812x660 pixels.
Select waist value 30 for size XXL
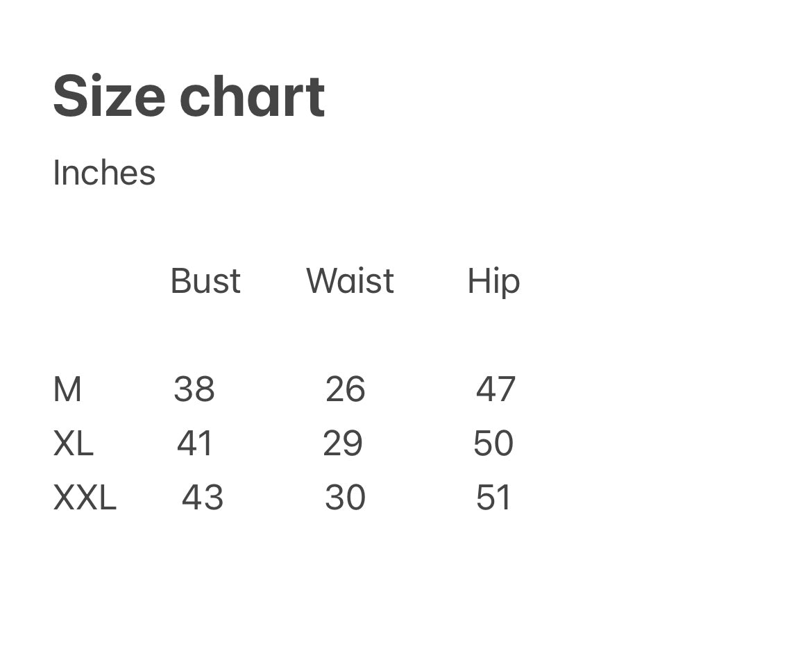tap(345, 498)
